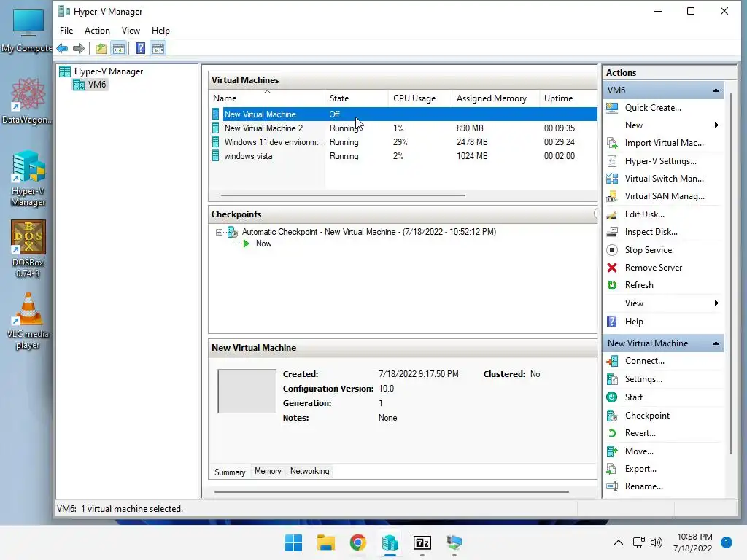Collapse the VM6 actions section
The width and height of the screenshot is (747, 560).
pyautogui.click(x=716, y=90)
